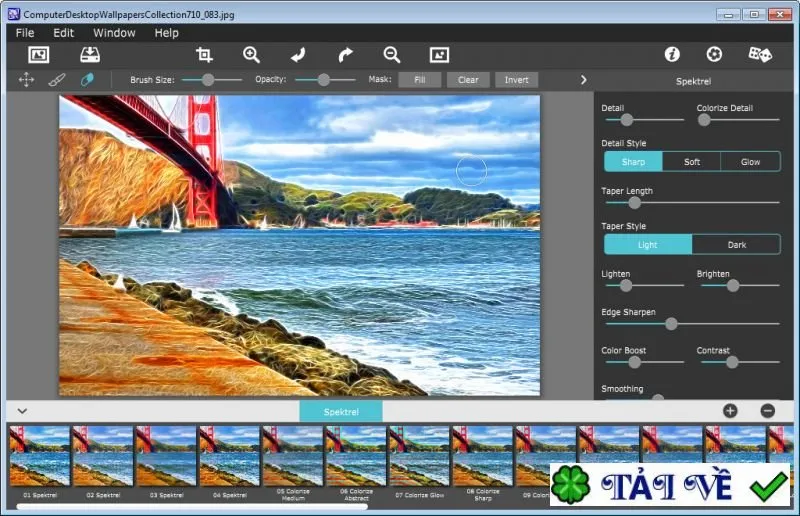The width and height of the screenshot is (800, 516).
Task: Click the mask Invert button
Action: click(516, 80)
